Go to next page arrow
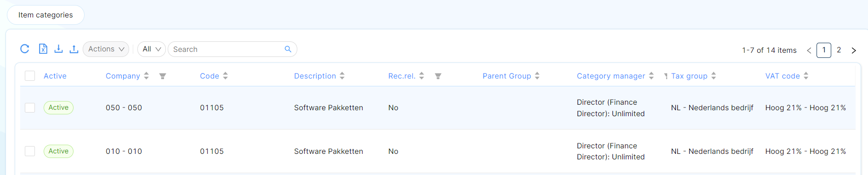This screenshot has width=868, height=175. click(854, 51)
